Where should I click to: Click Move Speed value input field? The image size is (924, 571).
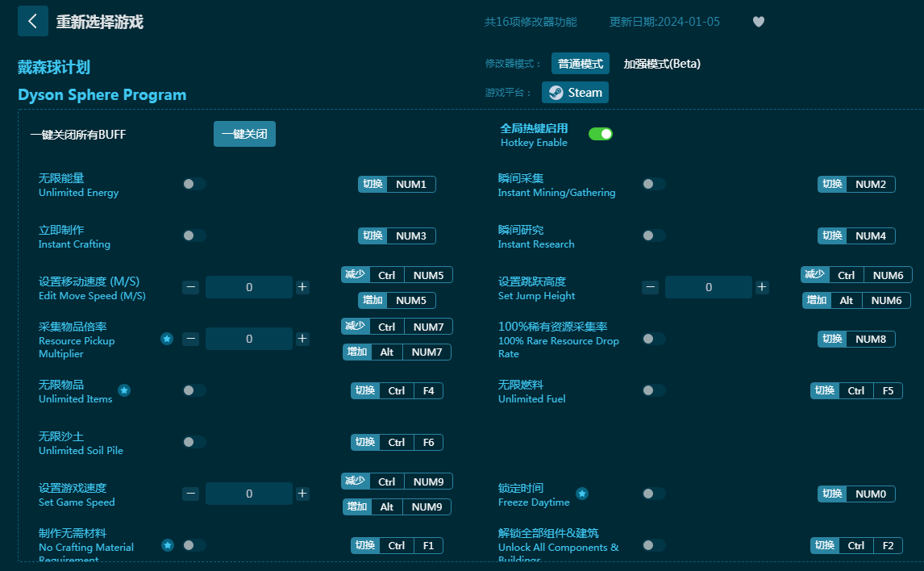249,287
